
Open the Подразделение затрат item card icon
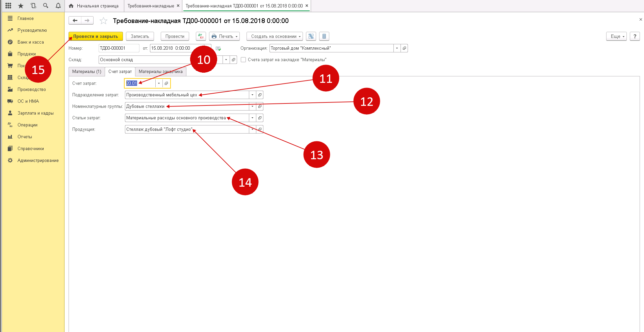coord(260,95)
